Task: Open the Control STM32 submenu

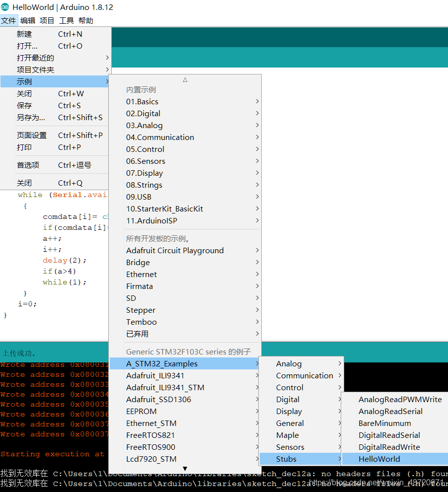Action: pos(301,388)
